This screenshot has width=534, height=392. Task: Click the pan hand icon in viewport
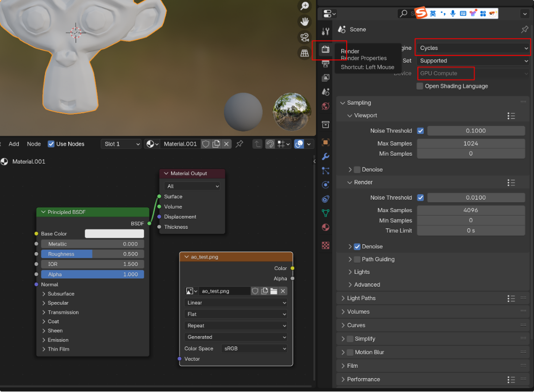(x=305, y=21)
